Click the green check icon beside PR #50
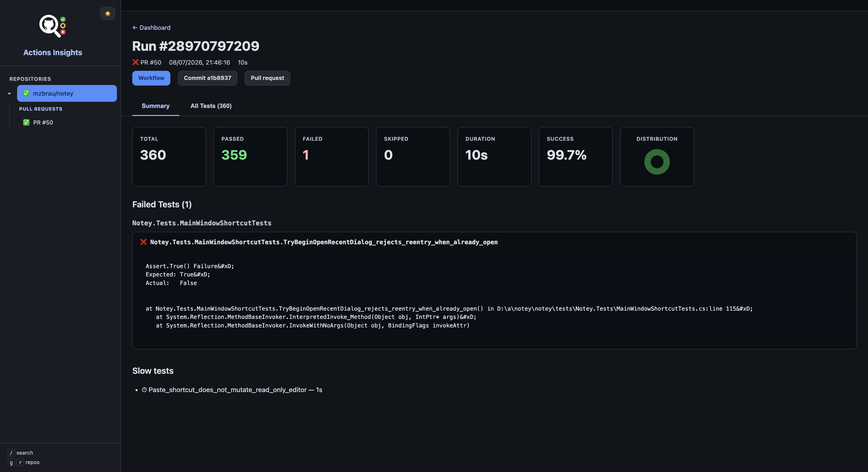Viewport: 868px width, 472px height. click(x=26, y=122)
